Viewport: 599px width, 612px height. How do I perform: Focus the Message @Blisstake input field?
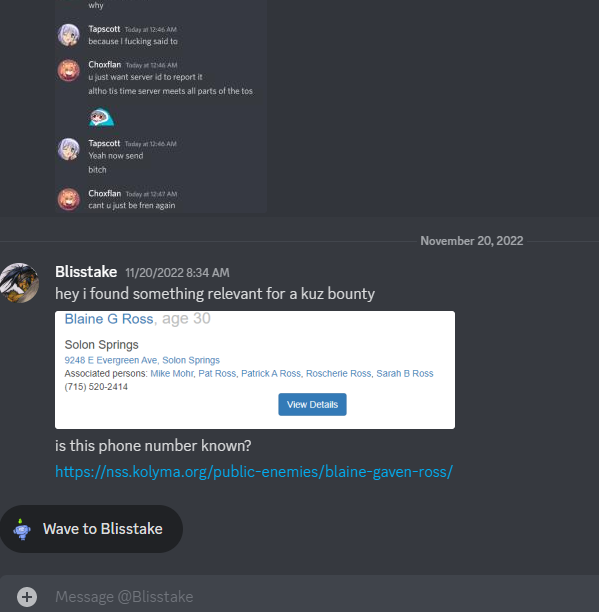312,596
